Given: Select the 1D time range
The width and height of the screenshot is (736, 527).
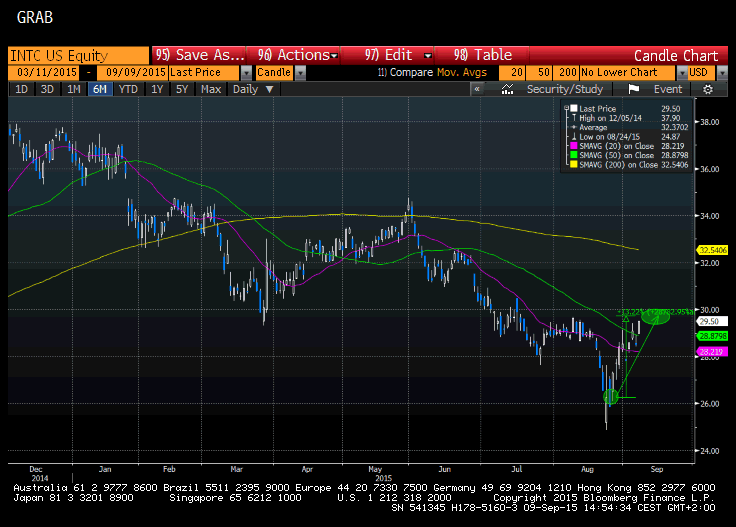Looking at the screenshot, I should [22, 89].
